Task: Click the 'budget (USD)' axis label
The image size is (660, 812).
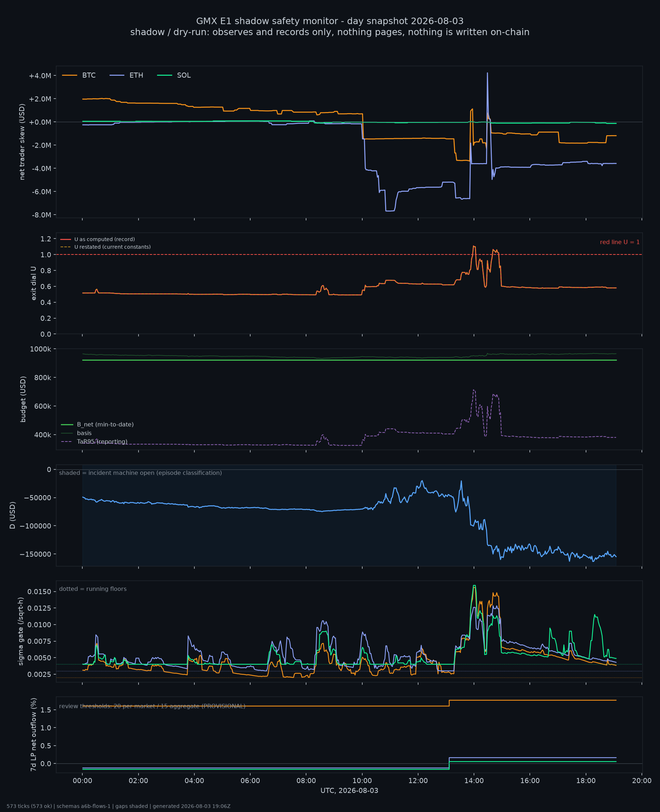Action: click(x=23, y=399)
